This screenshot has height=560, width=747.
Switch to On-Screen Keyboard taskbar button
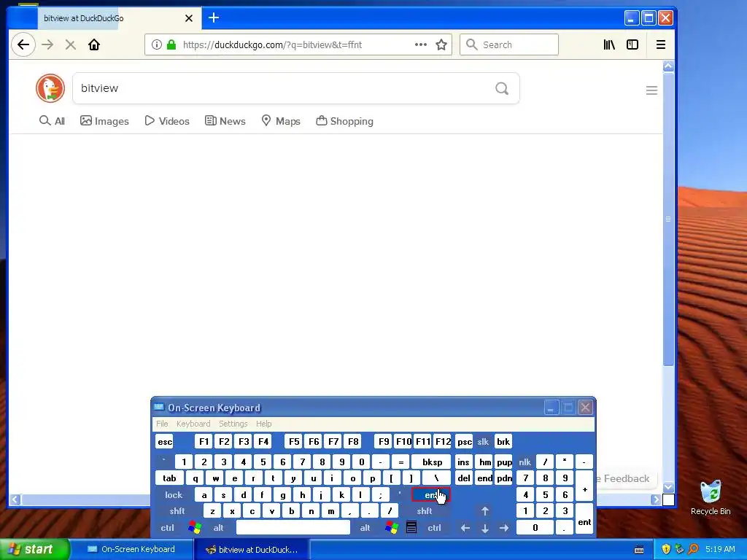[x=132, y=549]
